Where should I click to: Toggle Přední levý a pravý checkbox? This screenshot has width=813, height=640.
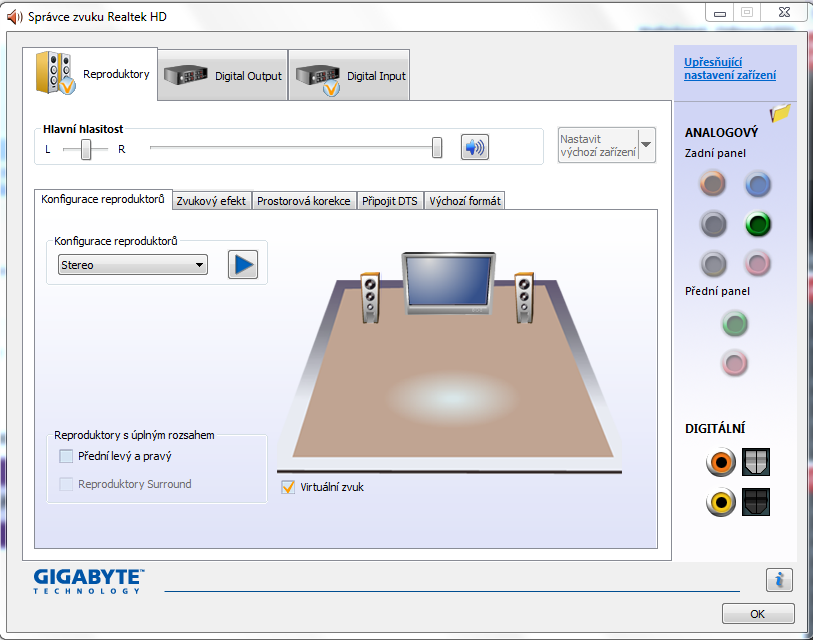(66, 456)
